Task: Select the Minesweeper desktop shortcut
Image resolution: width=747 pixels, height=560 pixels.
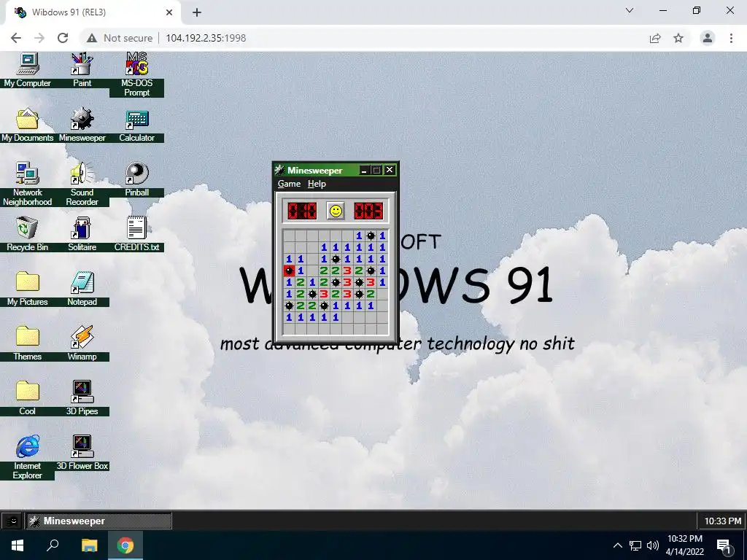Action: [x=82, y=125]
